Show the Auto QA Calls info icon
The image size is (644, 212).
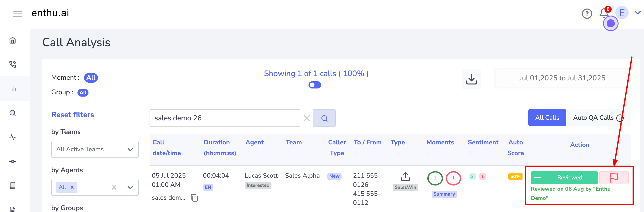620,118
